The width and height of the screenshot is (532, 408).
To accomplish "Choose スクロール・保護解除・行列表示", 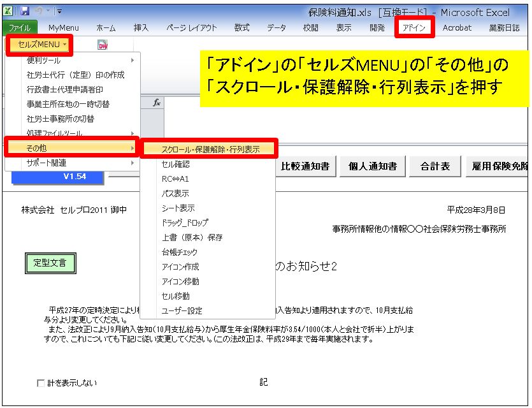I will point(209,149).
